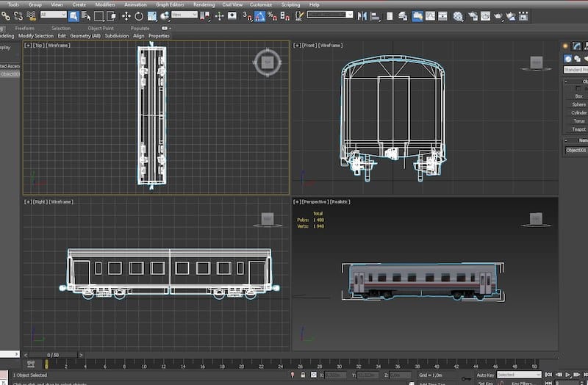The image size is (588, 385).
Task: Toggle the Angle Snap button
Action: coord(261,15)
